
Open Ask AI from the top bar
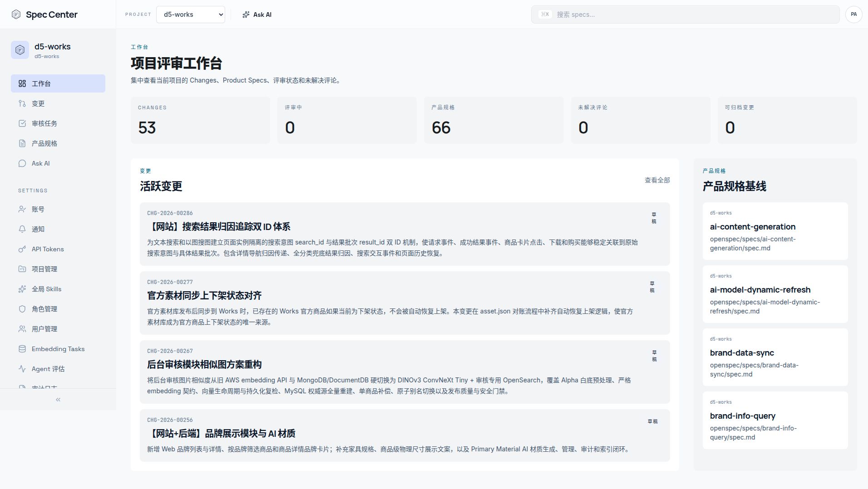[257, 15]
